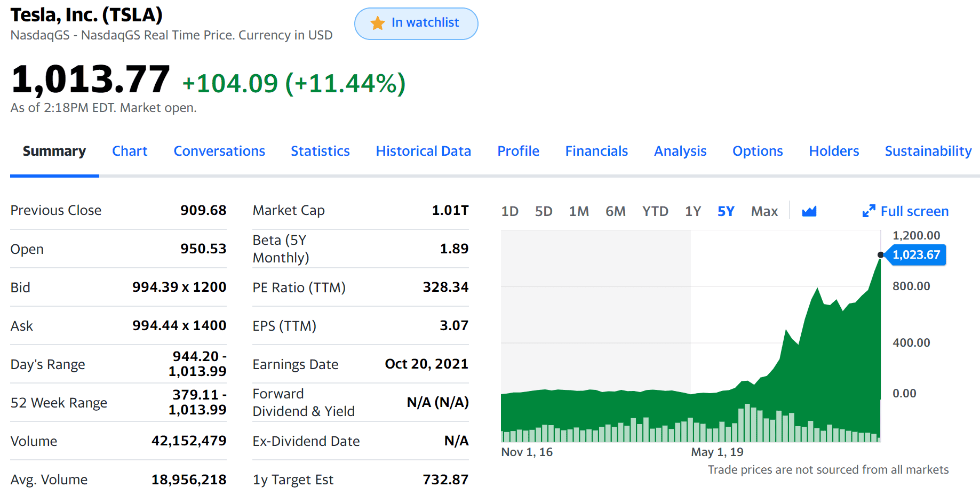Open the chart type area icon

click(809, 211)
